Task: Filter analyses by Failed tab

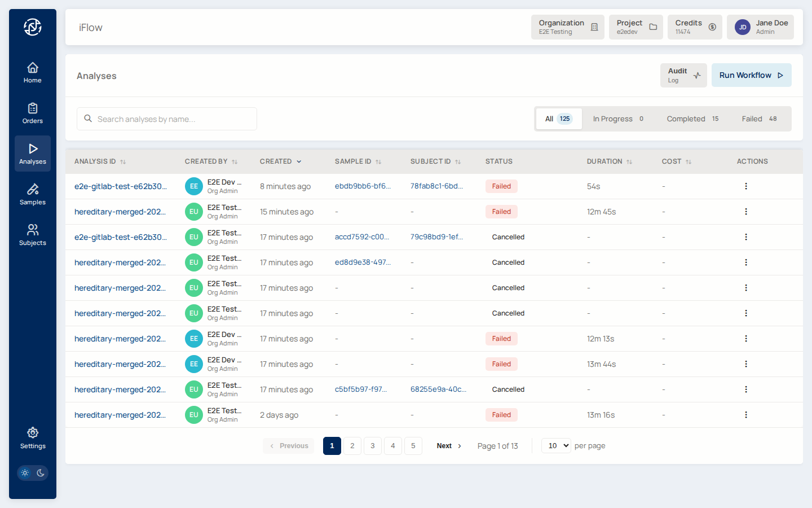Action: (759, 119)
